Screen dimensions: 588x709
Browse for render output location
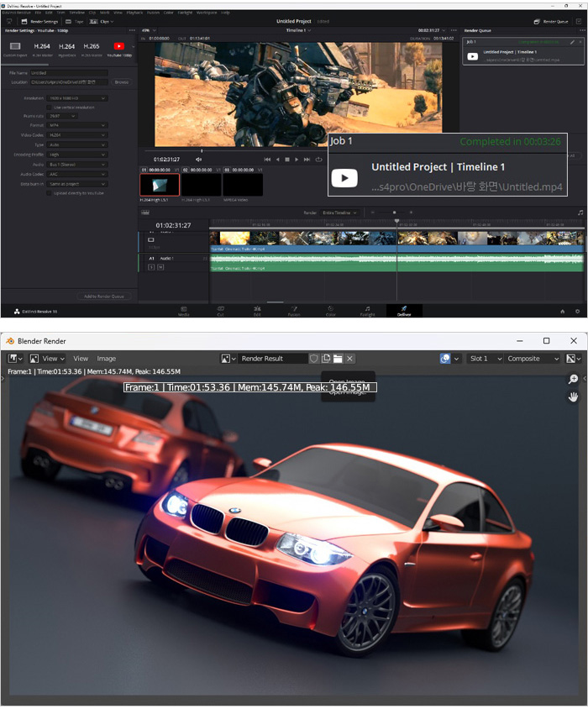coord(122,82)
